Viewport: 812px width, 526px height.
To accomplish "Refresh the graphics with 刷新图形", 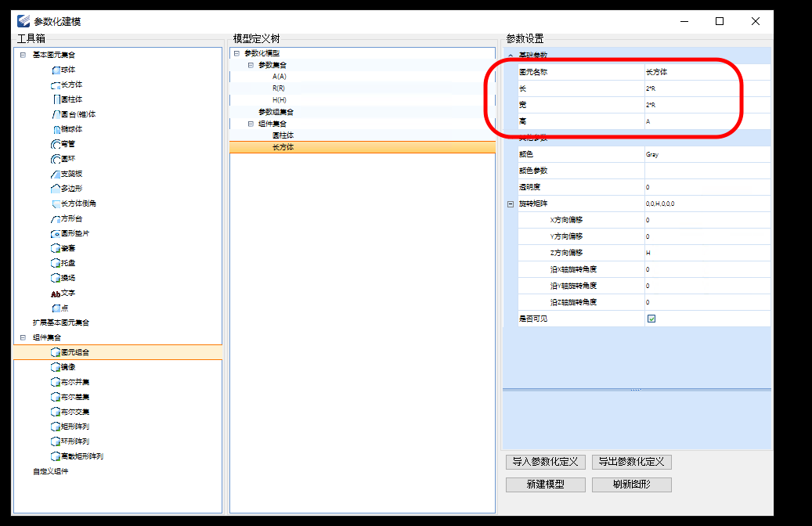I will coord(632,485).
